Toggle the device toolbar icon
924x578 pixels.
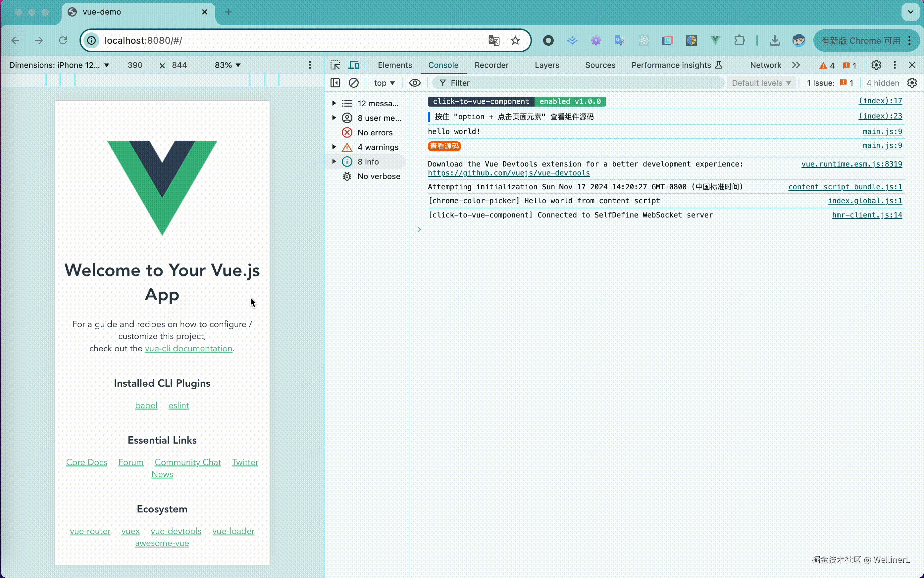[x=354, y=65]
